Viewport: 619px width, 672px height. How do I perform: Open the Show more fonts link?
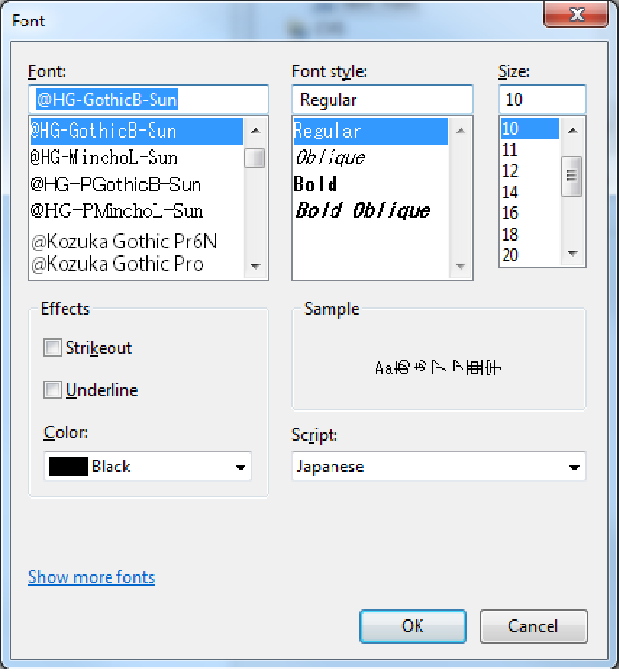[x=91, y=577]
